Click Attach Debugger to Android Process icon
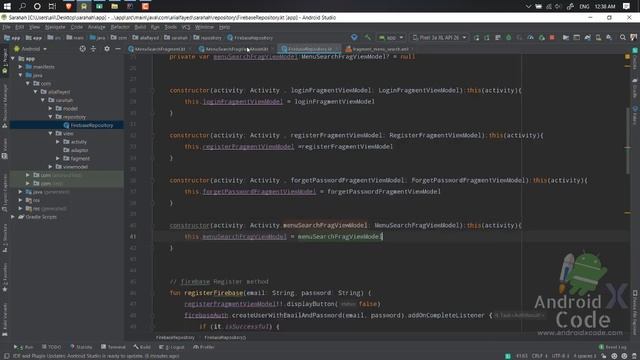 pos(541,38)
